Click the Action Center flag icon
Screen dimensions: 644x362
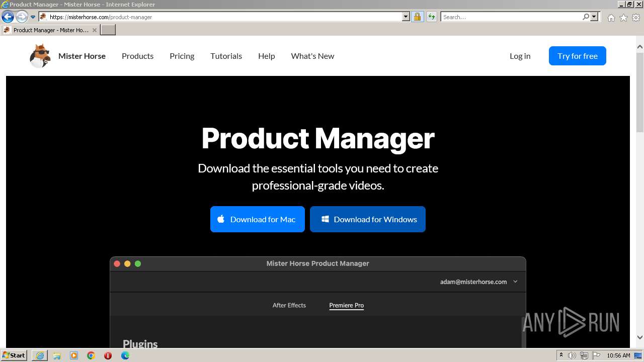pos(596,355)
